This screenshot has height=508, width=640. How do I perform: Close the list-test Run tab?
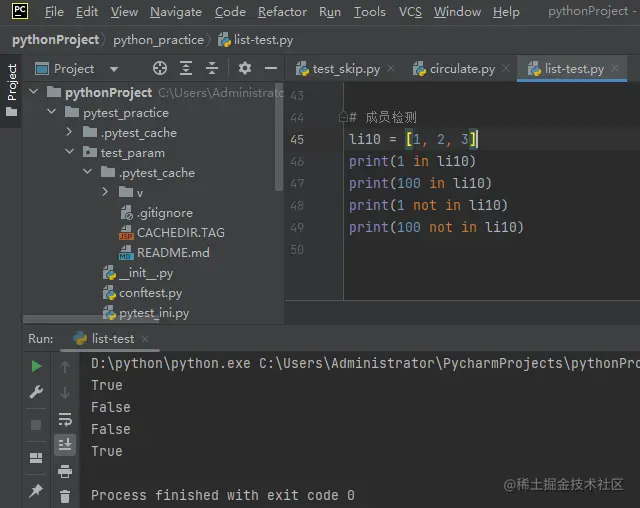point(145,339)
